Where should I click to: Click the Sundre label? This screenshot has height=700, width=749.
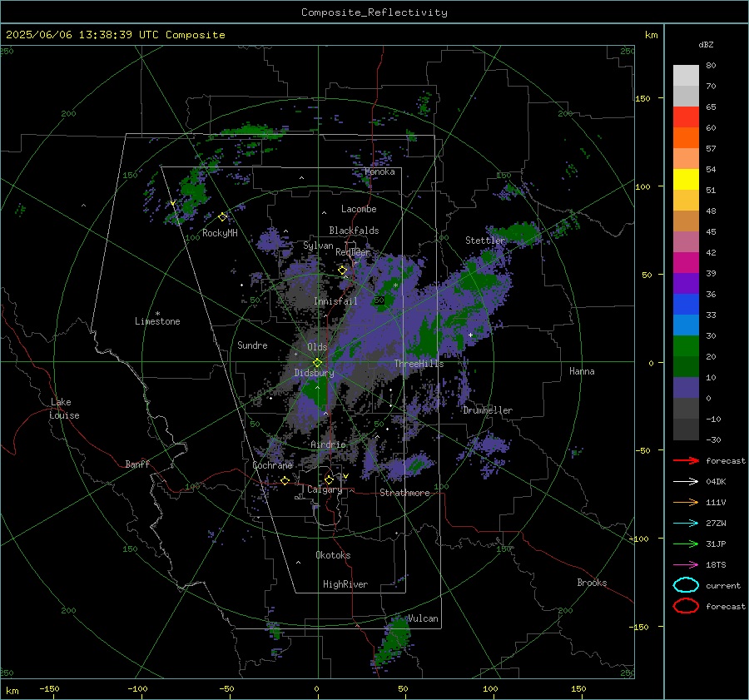coord(252,345)
